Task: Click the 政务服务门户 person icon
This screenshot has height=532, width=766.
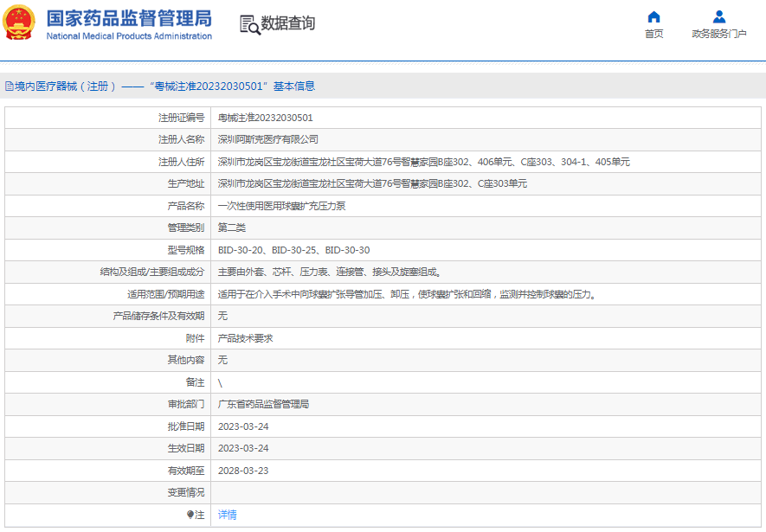Action: click(718, 17)
